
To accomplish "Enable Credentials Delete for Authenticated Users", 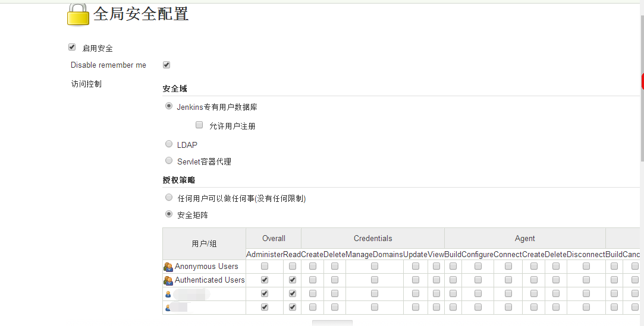I will [335, 280].
